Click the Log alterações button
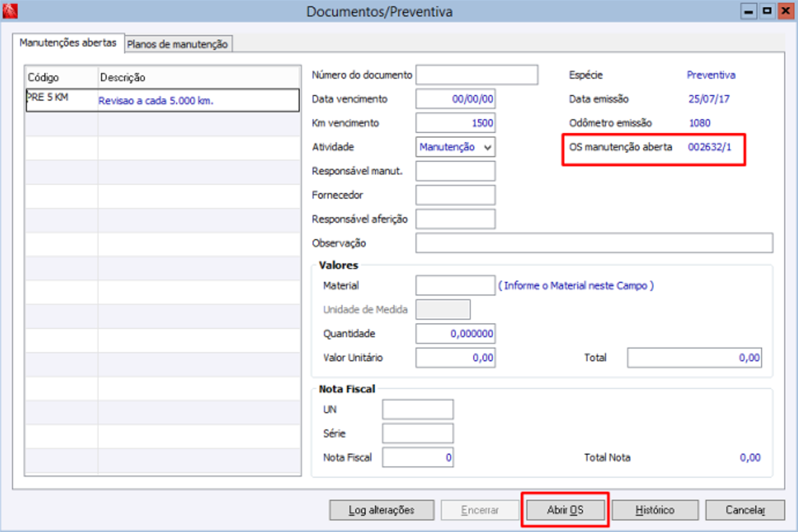 point(381,510)
